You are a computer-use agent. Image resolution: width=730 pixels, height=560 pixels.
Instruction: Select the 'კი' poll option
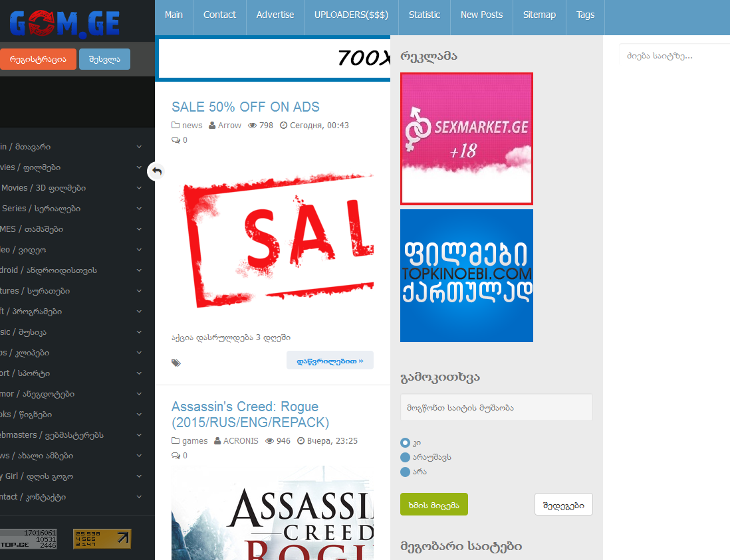click(405, 443)
